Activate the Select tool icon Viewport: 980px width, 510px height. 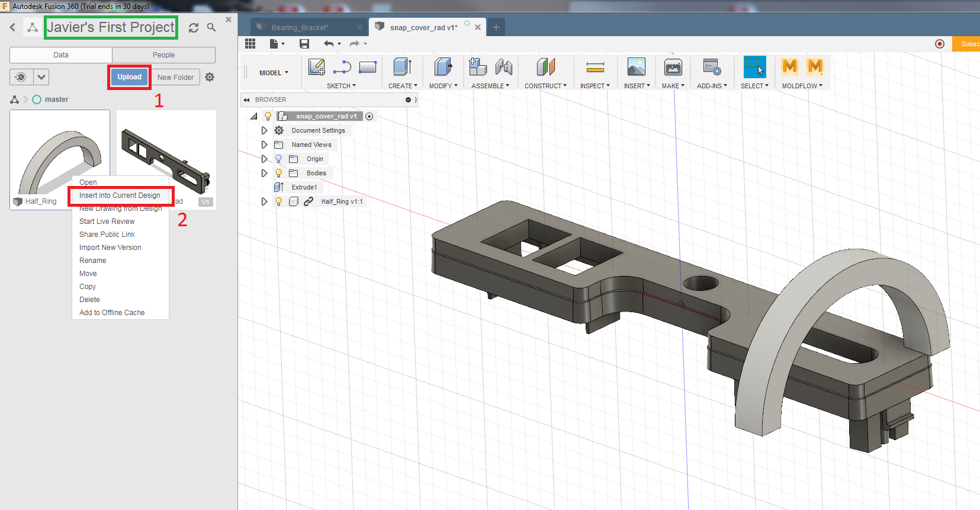point(754,67)
